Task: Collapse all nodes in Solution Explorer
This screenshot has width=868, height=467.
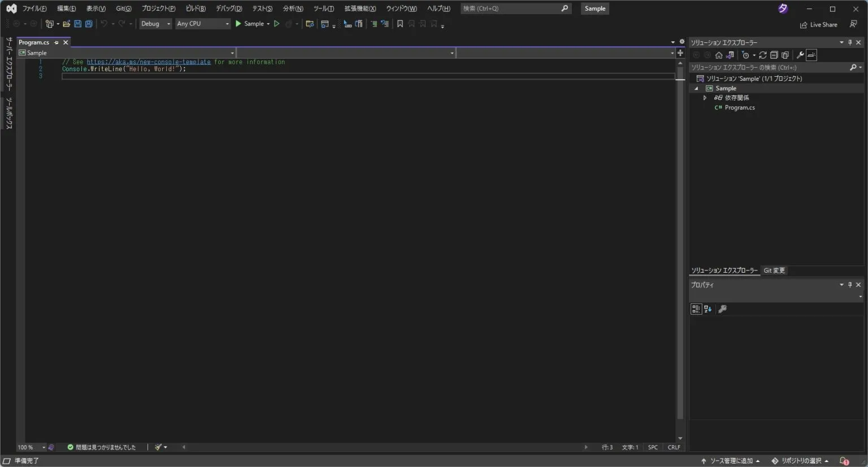Action: click(774, 55)
